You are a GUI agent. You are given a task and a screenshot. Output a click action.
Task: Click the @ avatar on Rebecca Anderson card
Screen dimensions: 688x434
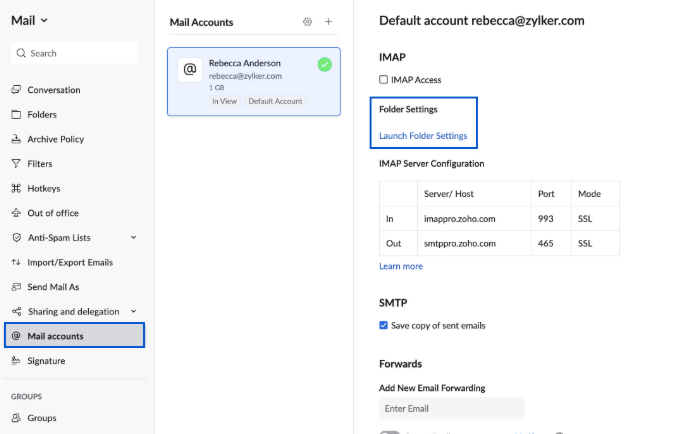190,69
